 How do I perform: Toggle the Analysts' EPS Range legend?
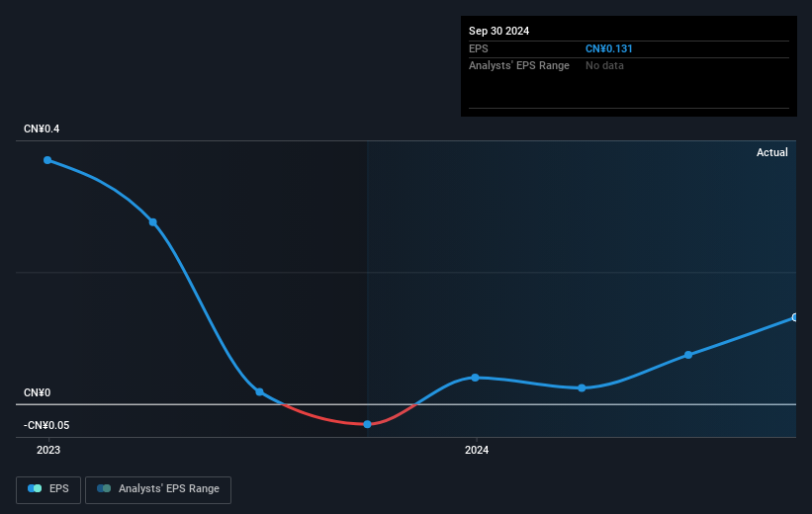(x=158, y=489)
